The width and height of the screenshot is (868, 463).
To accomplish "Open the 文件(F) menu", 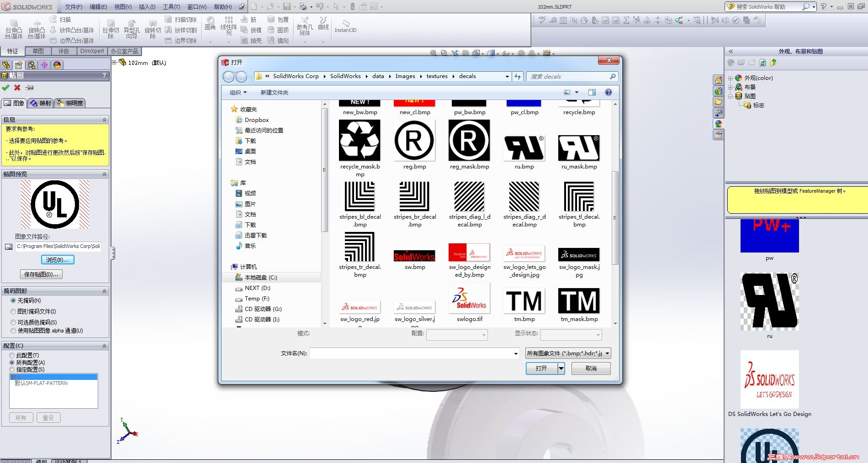I will coord(74,7).
